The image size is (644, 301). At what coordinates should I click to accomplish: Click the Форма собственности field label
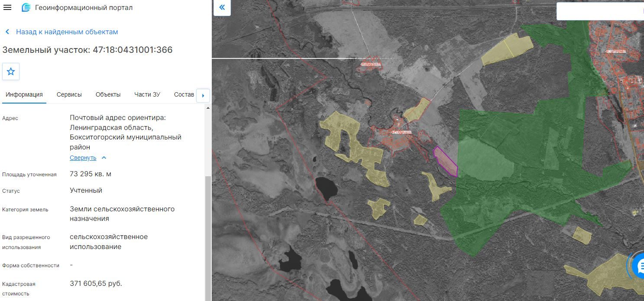(31, 265)
